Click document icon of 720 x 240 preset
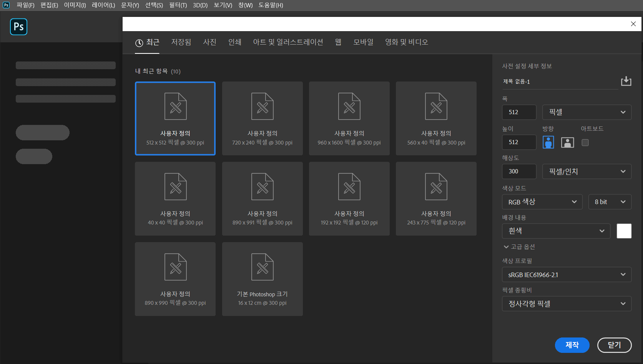 click(x=263, y=106)
